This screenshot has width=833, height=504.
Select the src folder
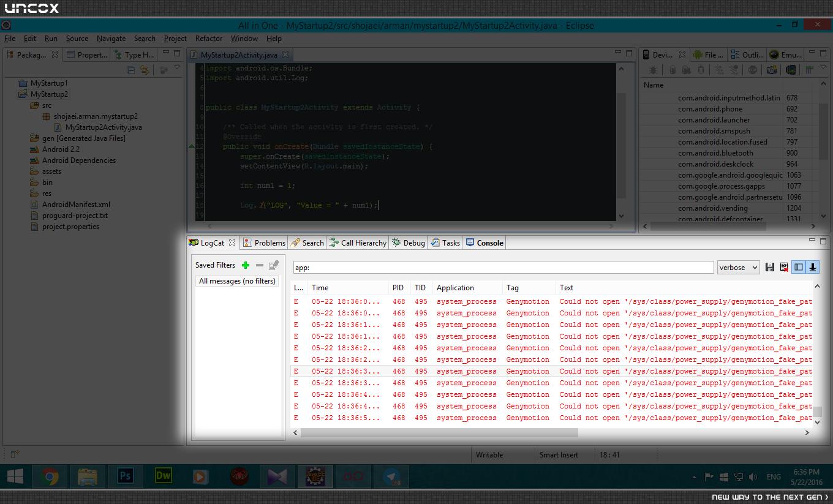pos(41,105)
